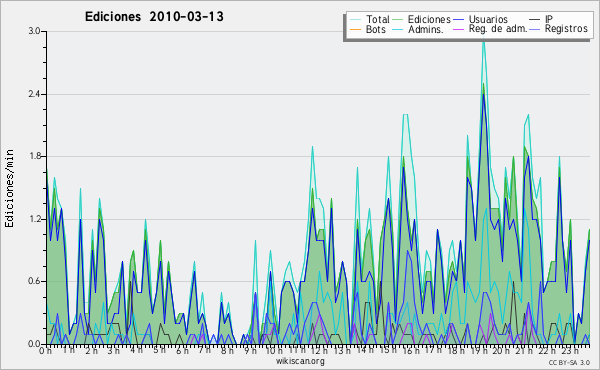
Task: Click the '16 h' x-axis label
Action: (x=411, y=350)
